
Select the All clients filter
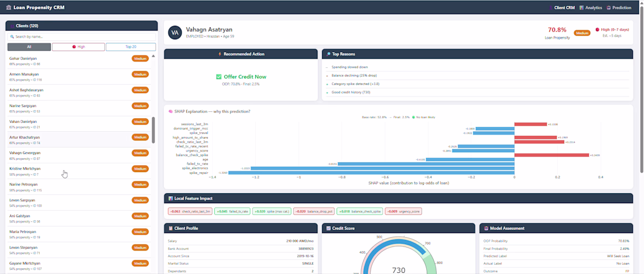29,47
